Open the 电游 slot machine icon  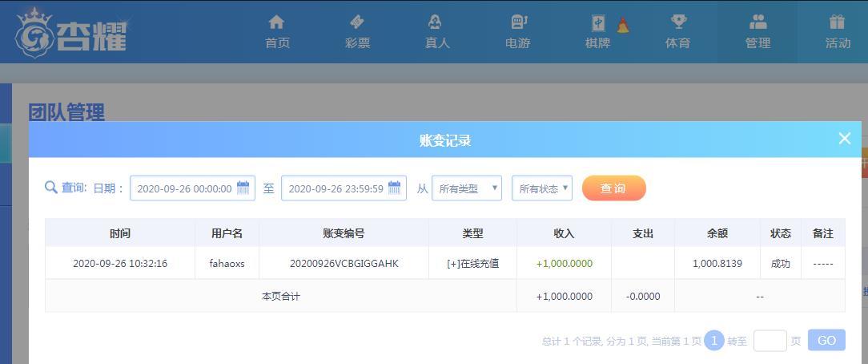click(518, 22)
